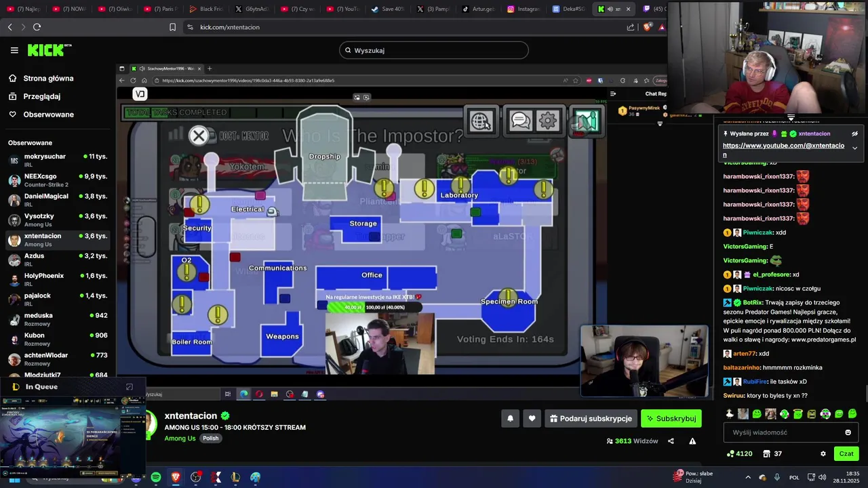
Task: Open NEEXcsgo channel in sidebar
Action: click(x=58, y=180)
